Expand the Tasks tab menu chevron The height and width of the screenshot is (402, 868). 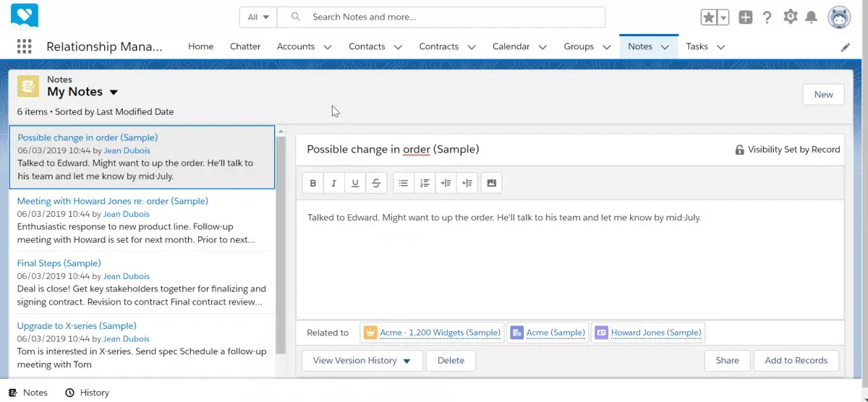(720, 47)
